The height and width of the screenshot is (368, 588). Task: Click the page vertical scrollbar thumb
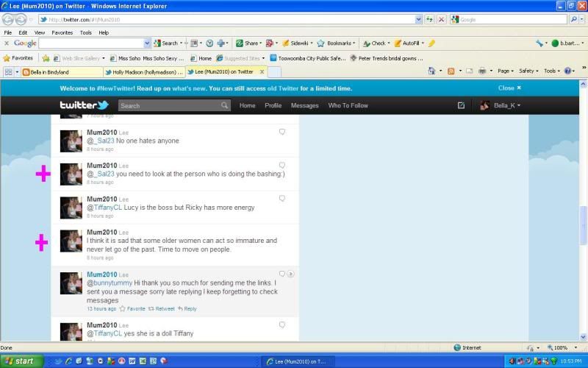point(583,225)
